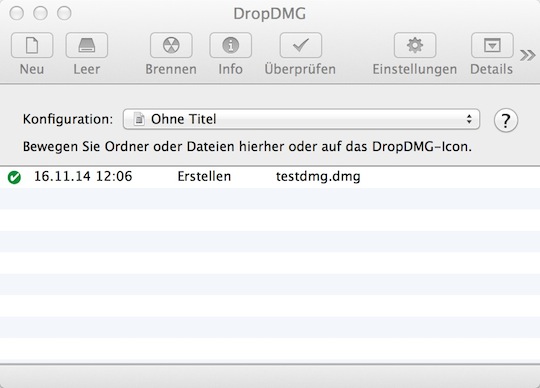
Task: Click the Erstellen action text in the log
Action: tap(204, 176)
